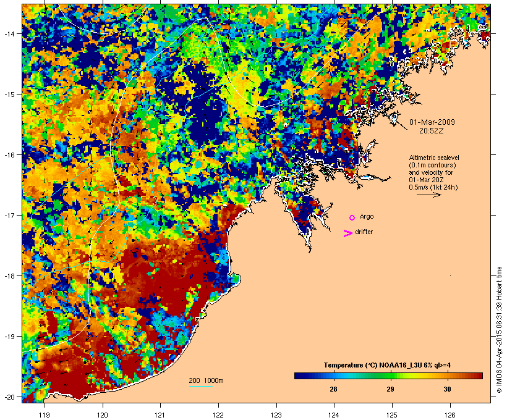507x420 pixels.
Task: Click the "Altimetric sealevel" text line
Action: pos(434,157)
